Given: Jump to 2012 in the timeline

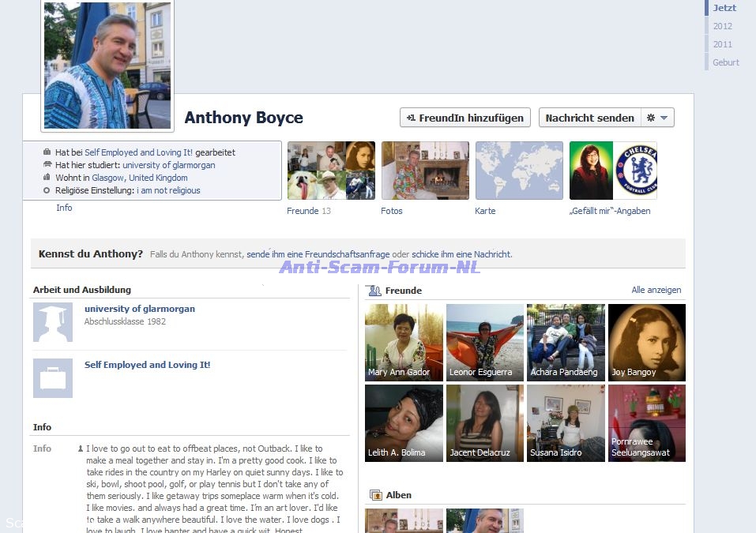Looking at the screenshot, I should [722, 26].
